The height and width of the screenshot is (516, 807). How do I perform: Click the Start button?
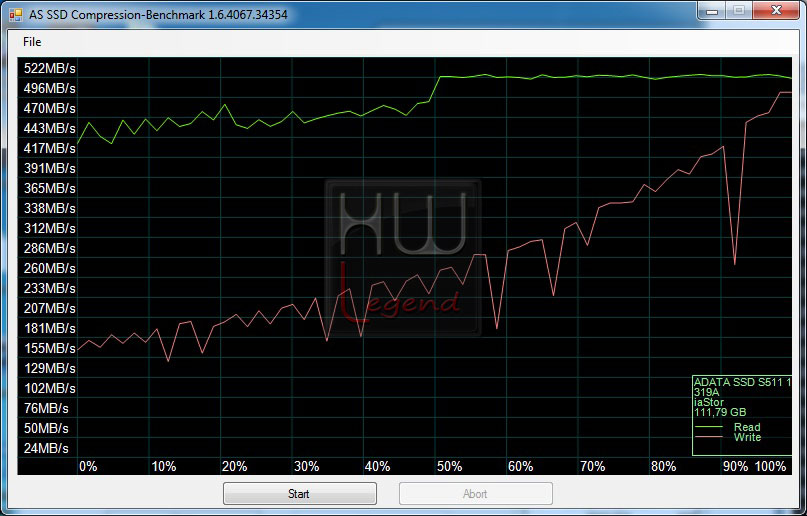[300, 494]
